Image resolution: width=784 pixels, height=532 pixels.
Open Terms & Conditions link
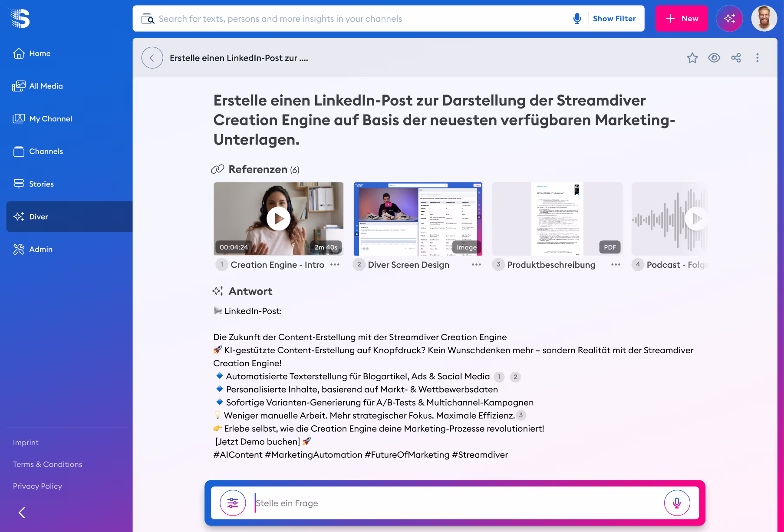tap(47, 464)
